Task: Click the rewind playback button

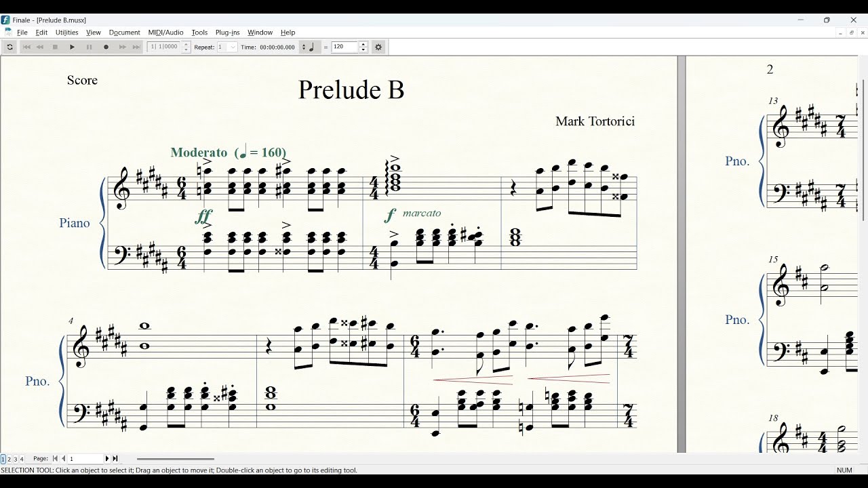Action: 40,47
